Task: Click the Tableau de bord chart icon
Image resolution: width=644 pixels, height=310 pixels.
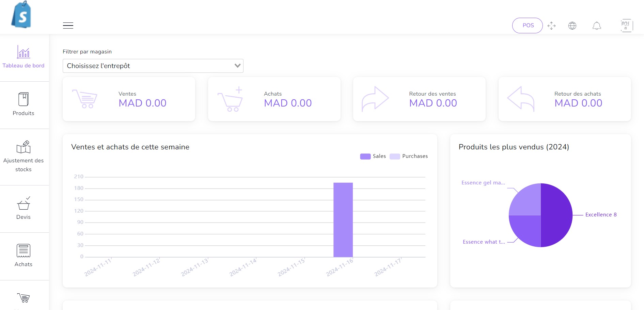Action: [23, 52]
